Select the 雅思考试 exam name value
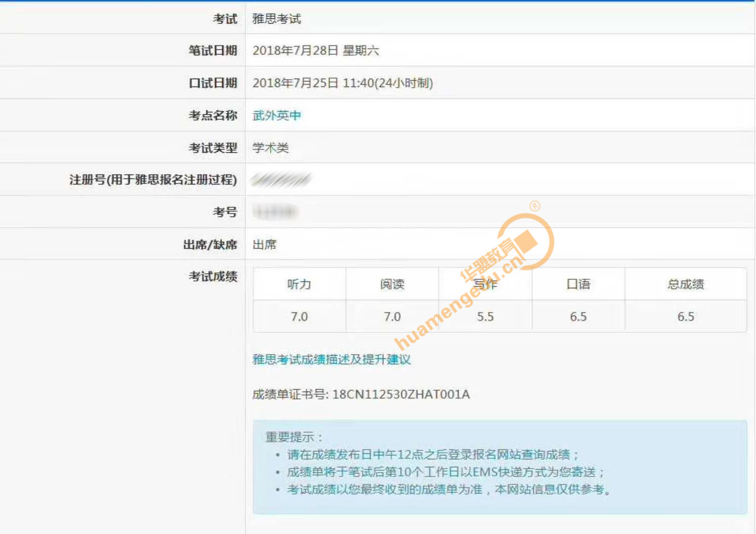The height and width of the screenshot is (534, 756). click(x=277, y=19)
